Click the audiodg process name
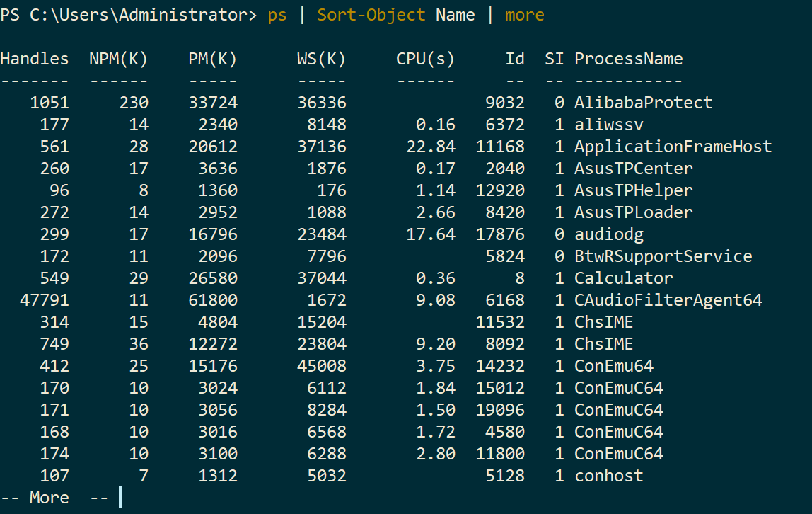The height and width of the screenshot is (514, 812). [609, 234]
